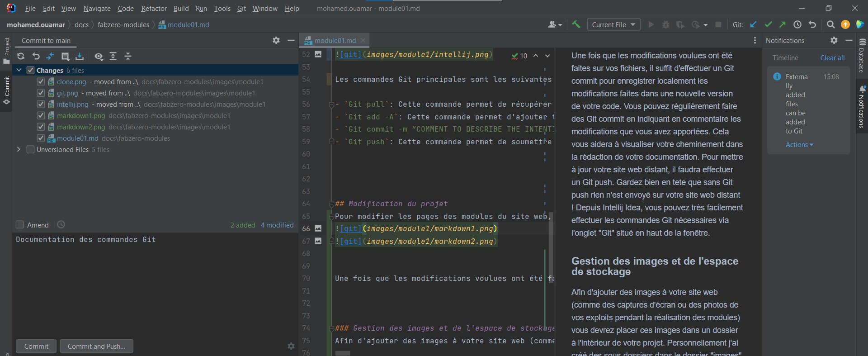Uncheck the clone.png file checkbox
Image resolution: width=868 pixels, height=356 pixels.
41,81
